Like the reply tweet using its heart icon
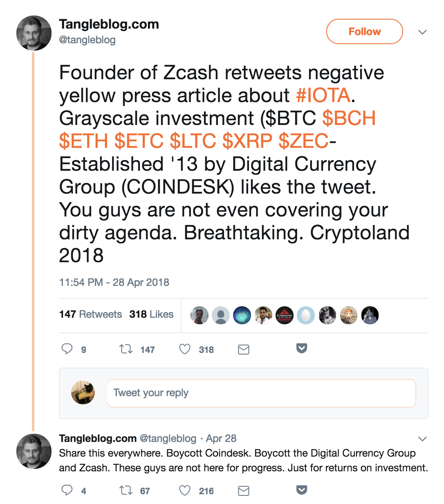The image size is (444, 504). pos(185,491)
